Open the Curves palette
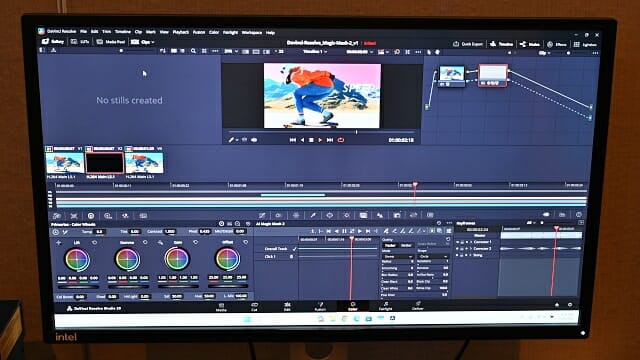 [x=262, y=215]
